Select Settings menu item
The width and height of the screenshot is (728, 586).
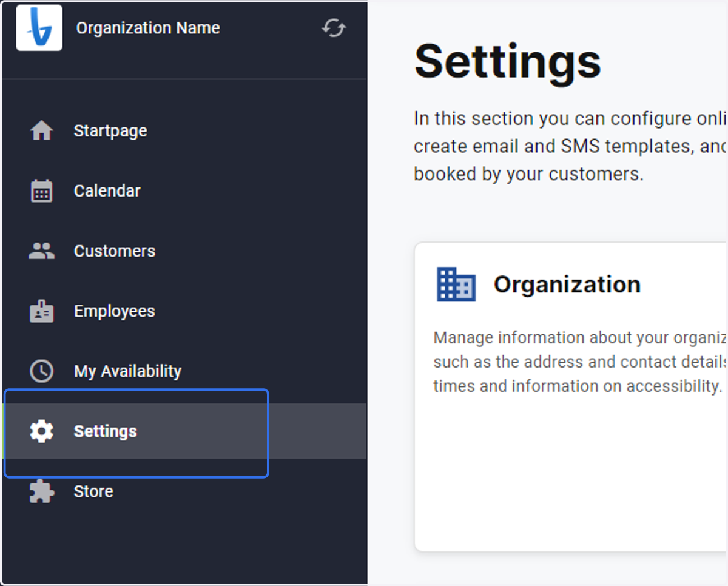pos(184,431)
